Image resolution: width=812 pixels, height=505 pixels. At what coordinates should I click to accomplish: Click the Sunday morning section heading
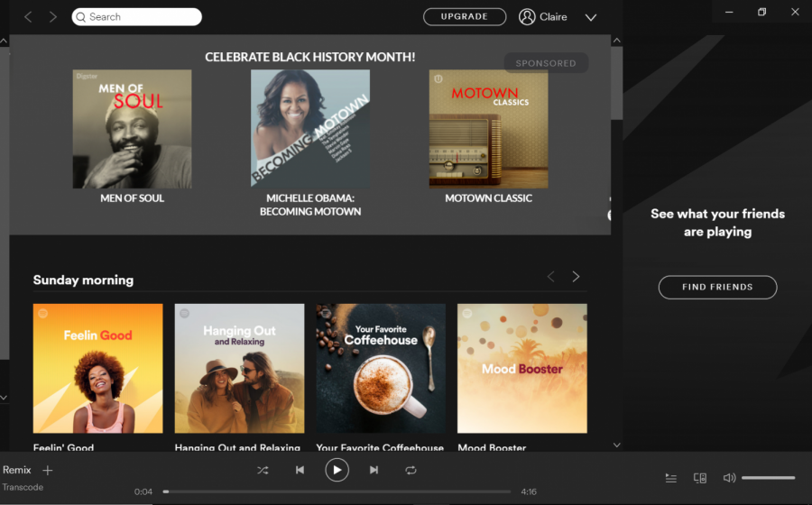83,280
